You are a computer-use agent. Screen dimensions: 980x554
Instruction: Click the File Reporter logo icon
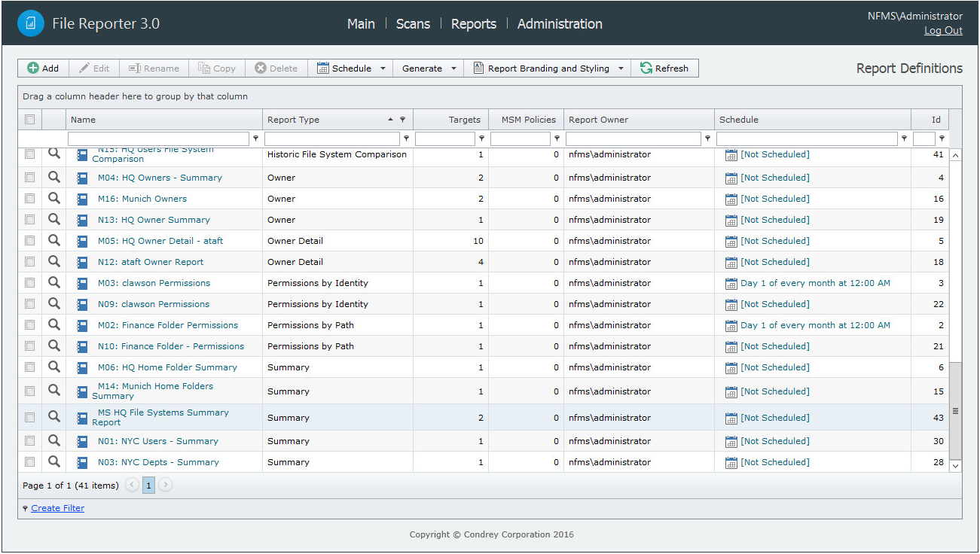(31, 23)
